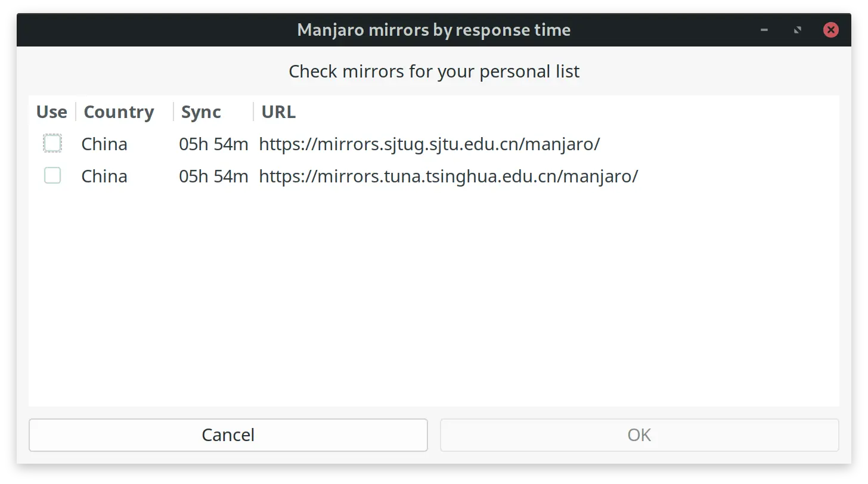
Task: Select the mirrors.sjtug.sjtu.edu.cn URL row
Action: click(429, 144)
